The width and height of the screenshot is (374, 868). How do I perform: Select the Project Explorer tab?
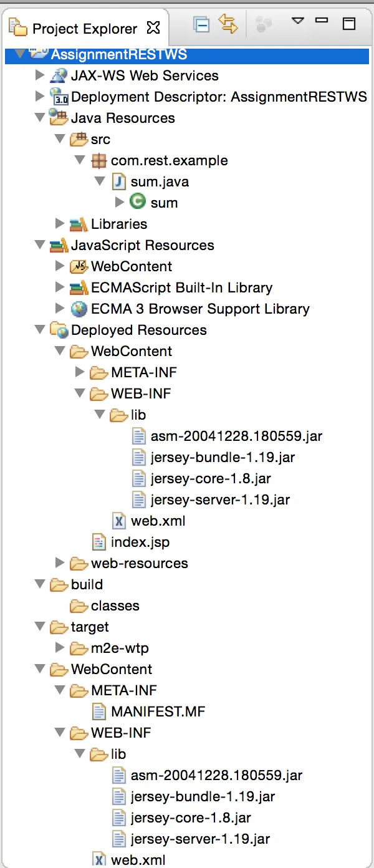pos(84,29)
